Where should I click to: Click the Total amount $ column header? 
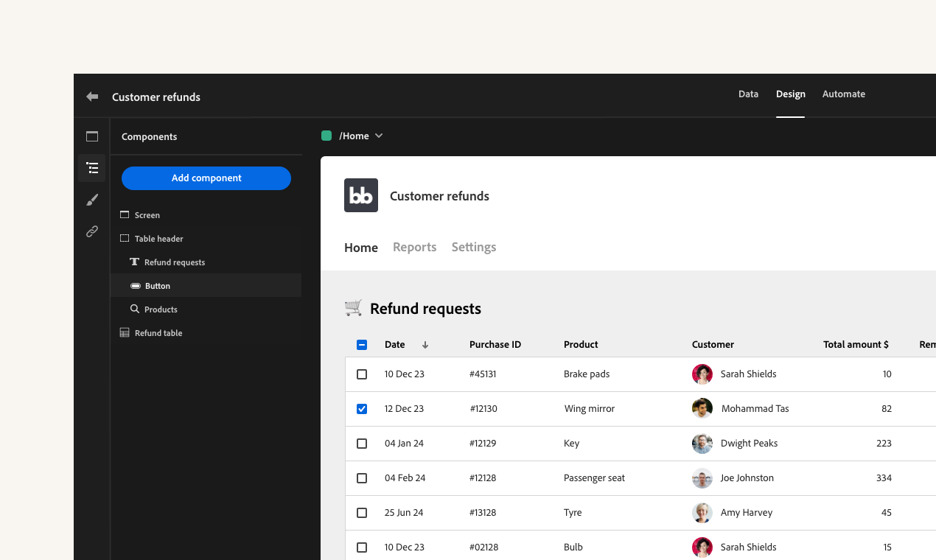pos(856,345)
